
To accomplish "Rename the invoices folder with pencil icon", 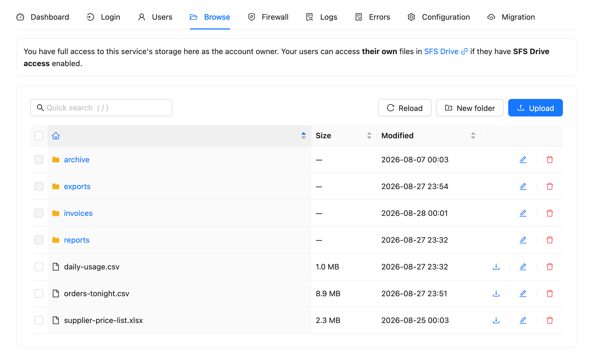I will point(523,213).
